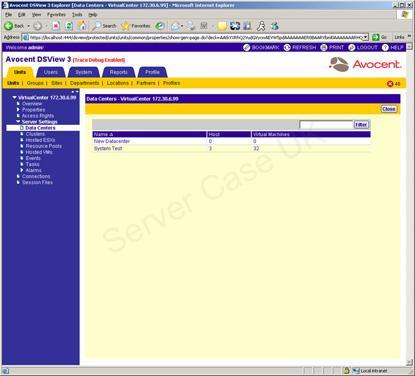Viewport: 415px width, 376px height.
Task: Open the Help icon in header
Action: [x=385, y=48]
